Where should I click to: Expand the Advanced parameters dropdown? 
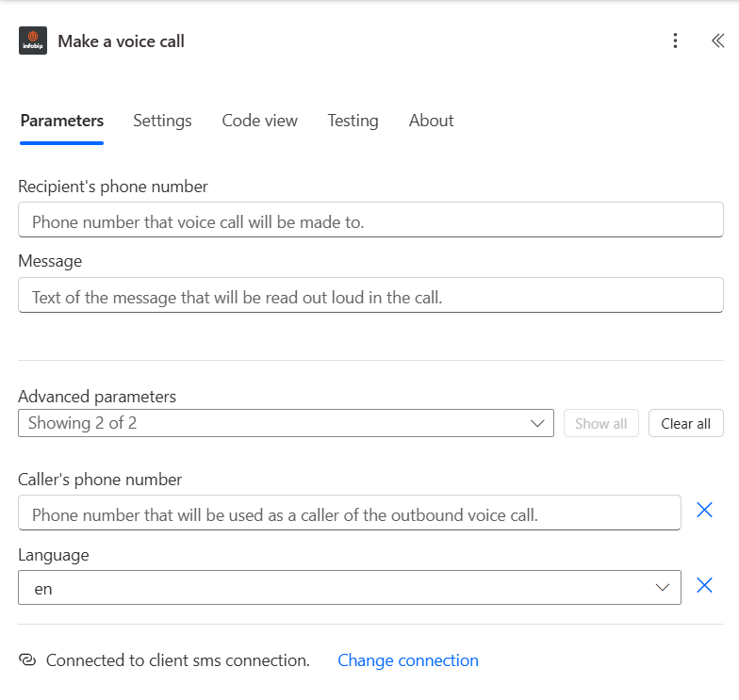(x=286, y=423)
